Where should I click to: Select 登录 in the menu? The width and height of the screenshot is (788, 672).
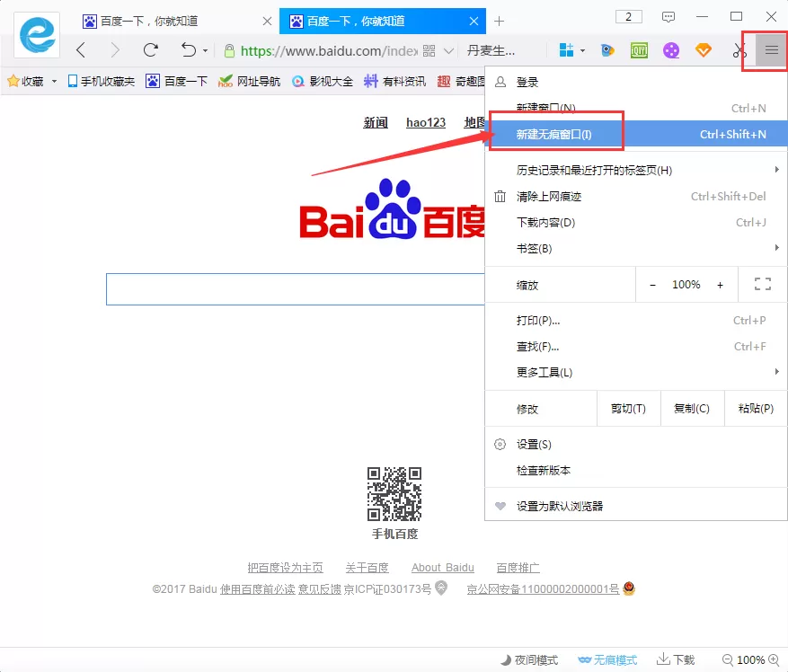636,82
